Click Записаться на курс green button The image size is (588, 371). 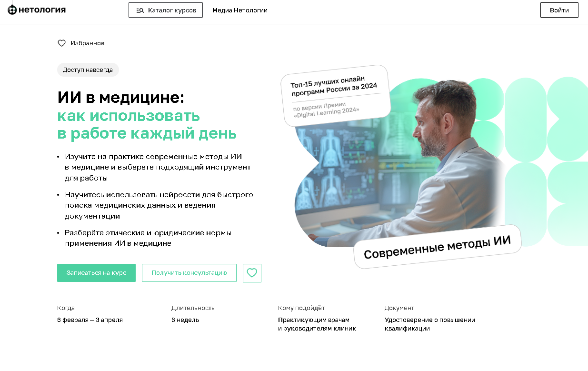96,273
